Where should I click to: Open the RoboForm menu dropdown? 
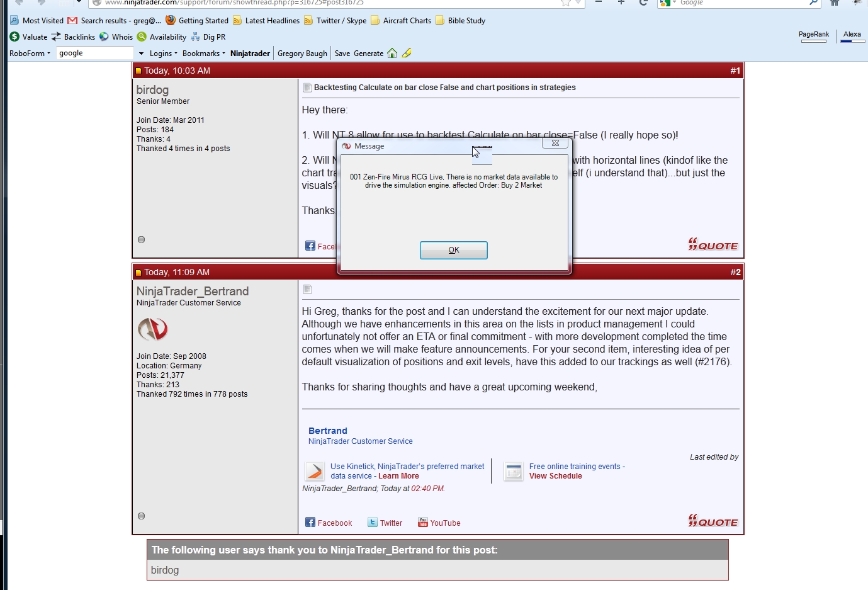coord(30,54)
